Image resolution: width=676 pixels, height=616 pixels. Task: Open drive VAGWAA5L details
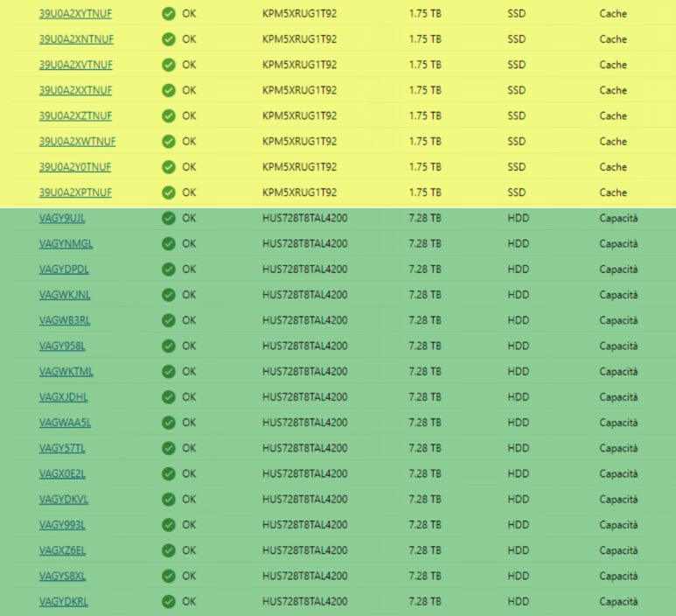[65, 423]
